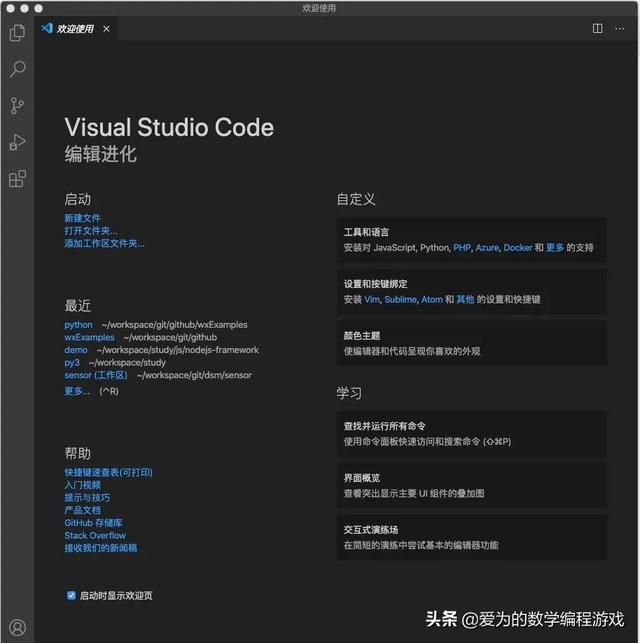Open the Search view in activity bar
Viewport: 640px width, 643px height.
17,69
